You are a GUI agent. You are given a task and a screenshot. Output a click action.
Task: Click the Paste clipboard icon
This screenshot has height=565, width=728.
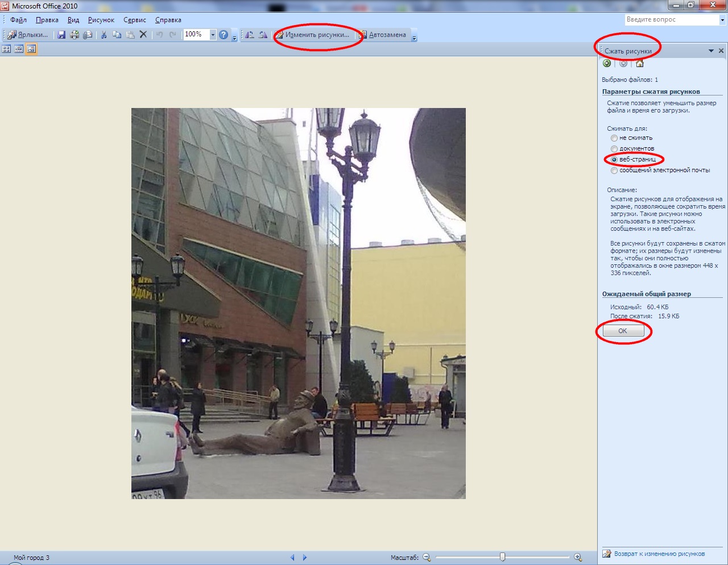[130, 35]
